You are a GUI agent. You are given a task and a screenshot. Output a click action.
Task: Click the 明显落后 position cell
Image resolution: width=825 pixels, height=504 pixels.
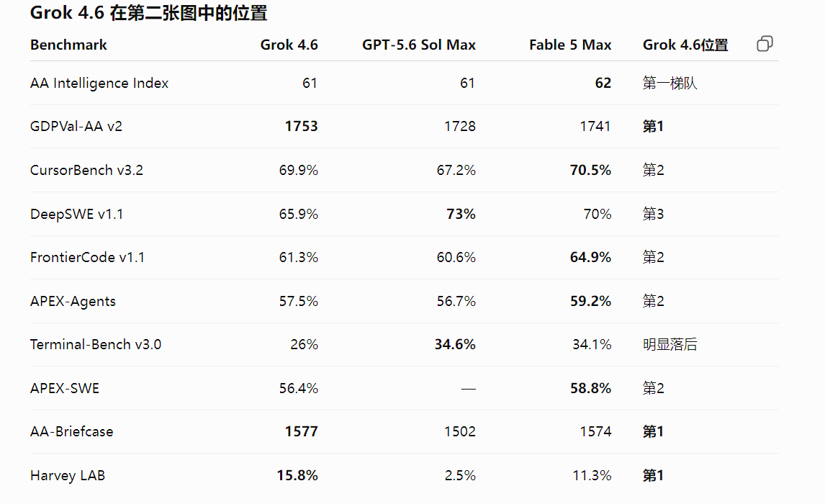coord(670,345)
